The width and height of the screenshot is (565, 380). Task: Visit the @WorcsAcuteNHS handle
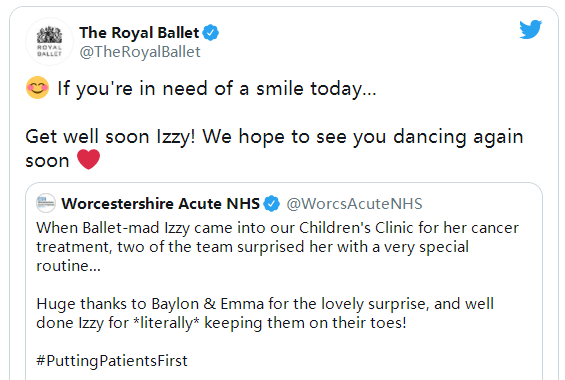(354, 204)
